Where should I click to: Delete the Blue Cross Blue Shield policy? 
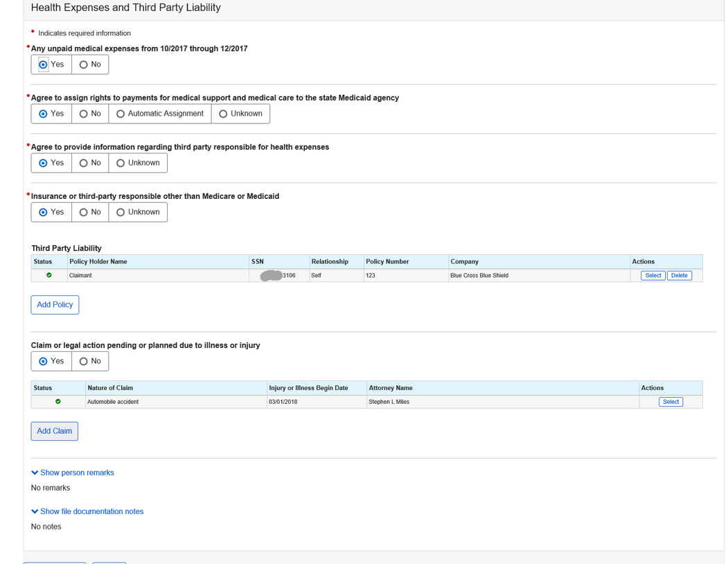click(x=679, y=275)
